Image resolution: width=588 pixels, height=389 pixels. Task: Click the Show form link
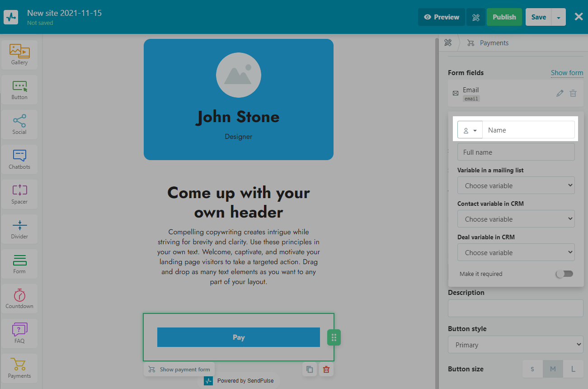(x=567, y=73)
